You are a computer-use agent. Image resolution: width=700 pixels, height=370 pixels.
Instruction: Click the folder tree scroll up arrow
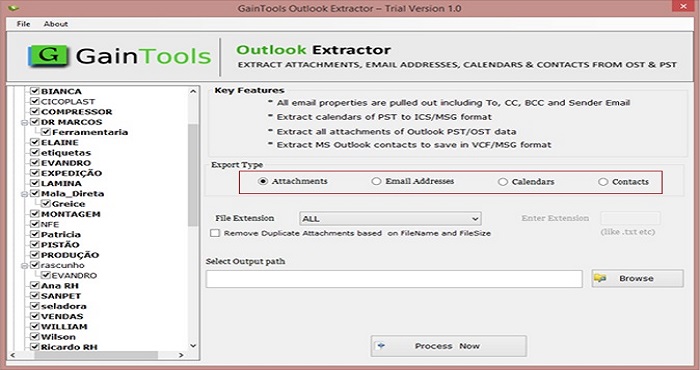(193, 91)
